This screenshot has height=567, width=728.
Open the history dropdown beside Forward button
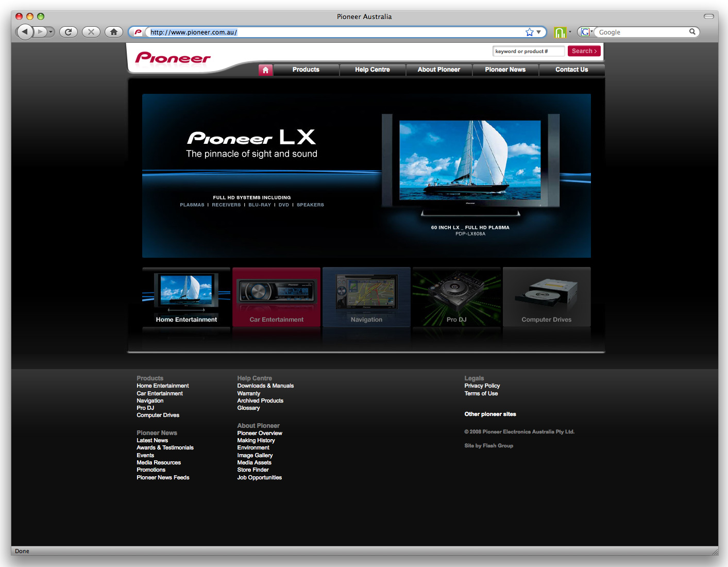pos(51,32)
